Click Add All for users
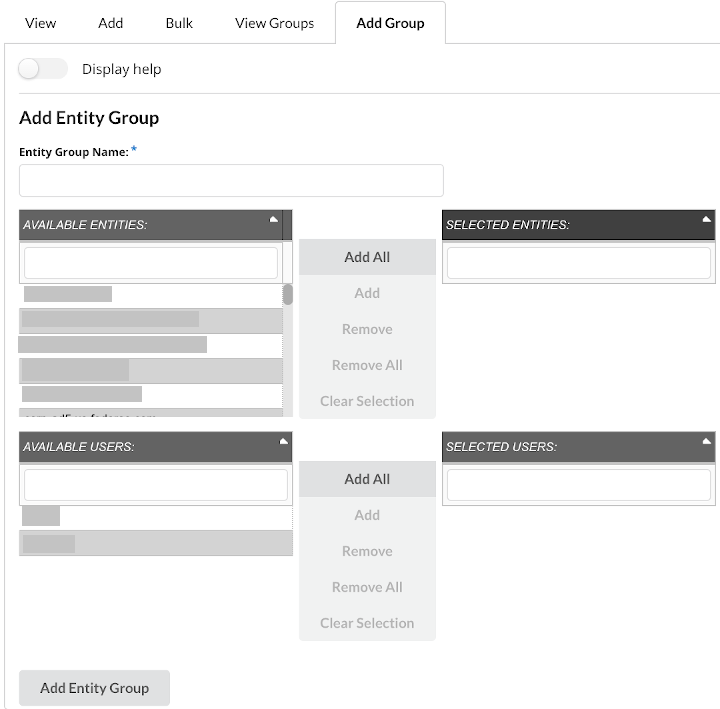 (367, 479)
